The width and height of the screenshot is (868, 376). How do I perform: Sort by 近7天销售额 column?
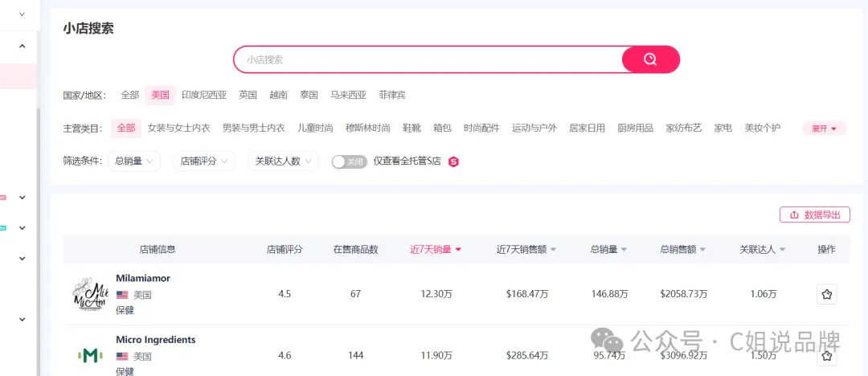click(x=526, y=250)
